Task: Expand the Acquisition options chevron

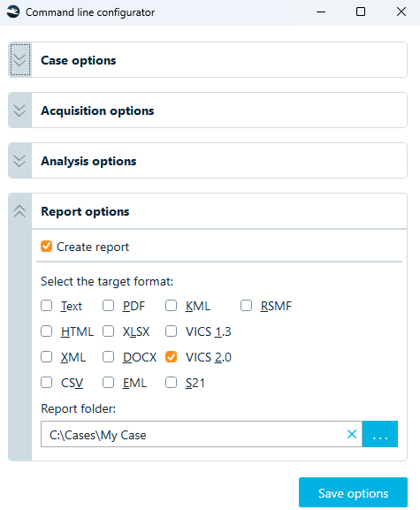Action: click(19, 110)
